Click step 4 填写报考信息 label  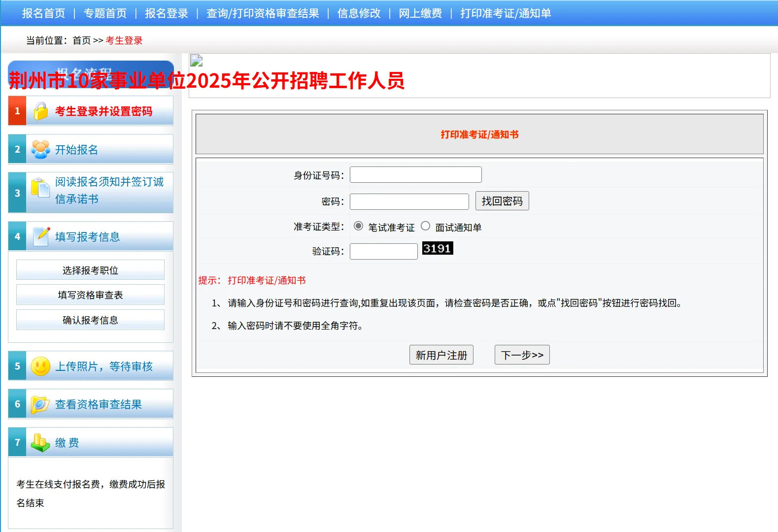point(88,237)
